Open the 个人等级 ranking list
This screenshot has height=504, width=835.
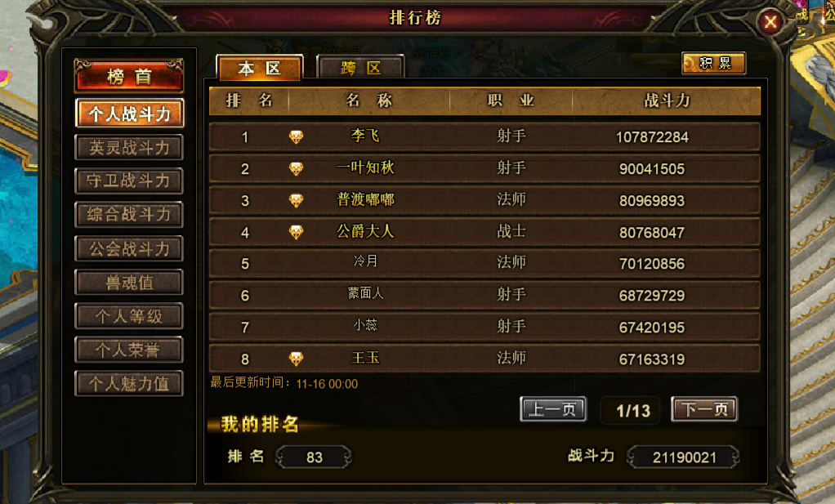click(129, 316)
